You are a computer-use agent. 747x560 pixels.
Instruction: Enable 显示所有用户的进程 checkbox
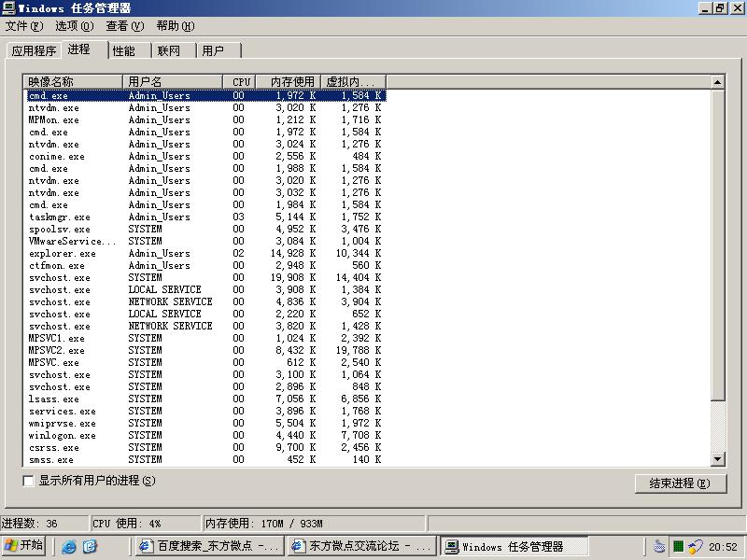tap(28, 481)
